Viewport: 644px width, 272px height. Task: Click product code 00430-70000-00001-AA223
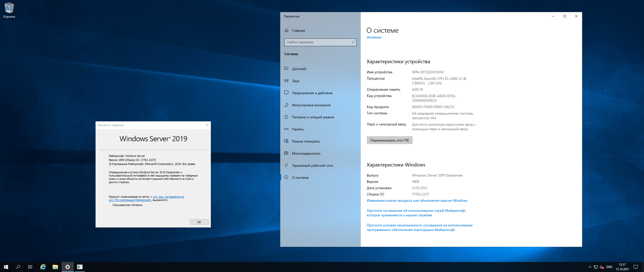tap(433, 107)
